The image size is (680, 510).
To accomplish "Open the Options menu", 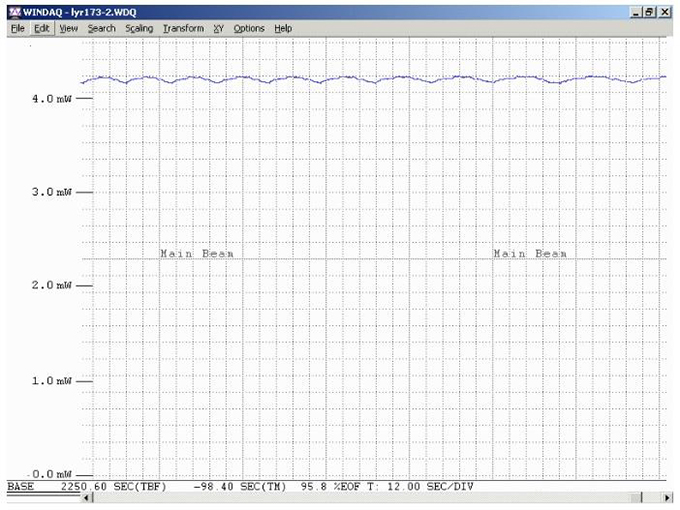I will [x=249, y=29].
